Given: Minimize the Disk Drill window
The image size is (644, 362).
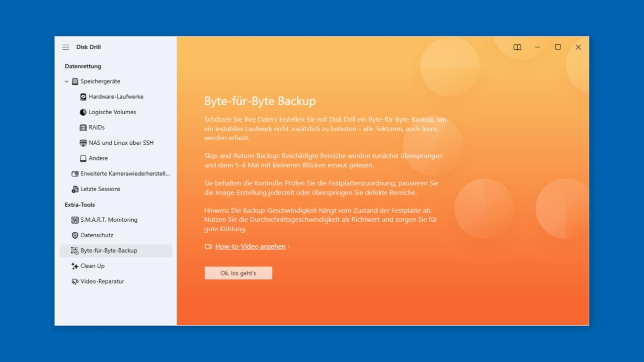Looking at the screenshot, I should [537, 47].
